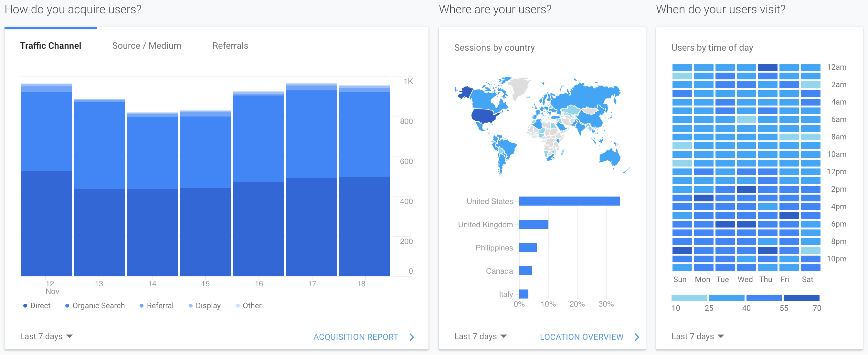Click the 'United States' country label
Image resolution: width=868 pixels, height=355 pixels.
[x=490, y=201]
